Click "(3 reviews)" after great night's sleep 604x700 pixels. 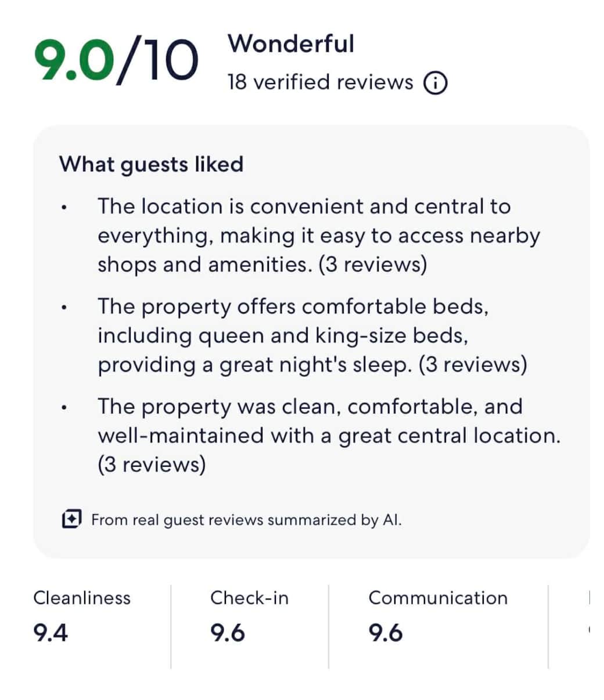tap(472, 365)
